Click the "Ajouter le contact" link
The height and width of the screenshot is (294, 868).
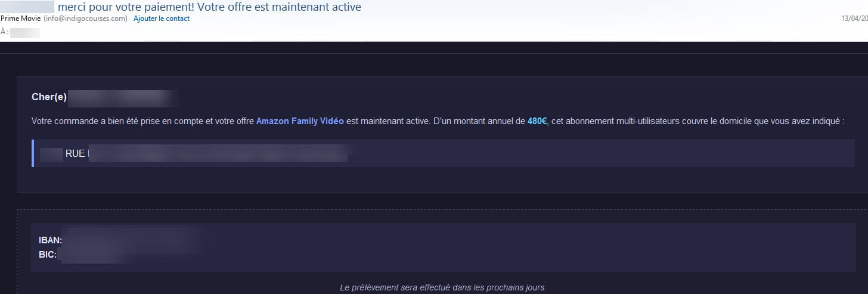pyautogui.click(x=162, y=18)
